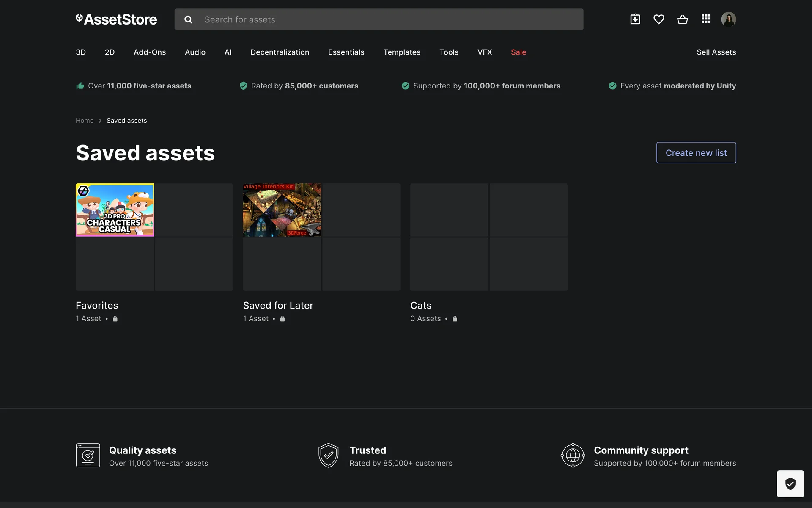Open the Sale menu item
812x508 pixels.
click(518, 52)
